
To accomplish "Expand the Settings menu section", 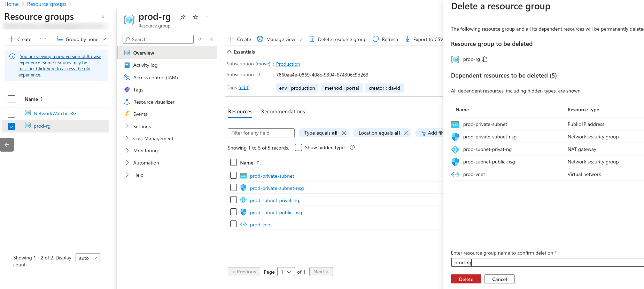I will click(x=142, y=127).
